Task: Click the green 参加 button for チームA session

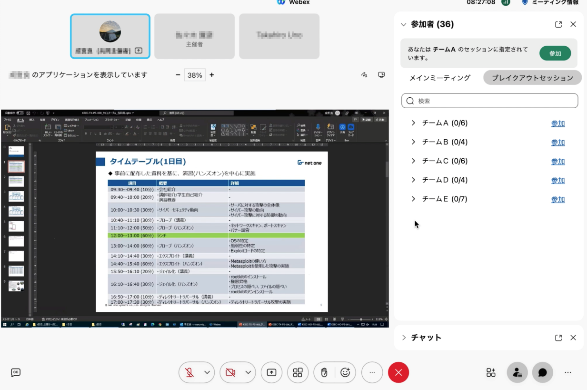Action: (x=555, y=54)
